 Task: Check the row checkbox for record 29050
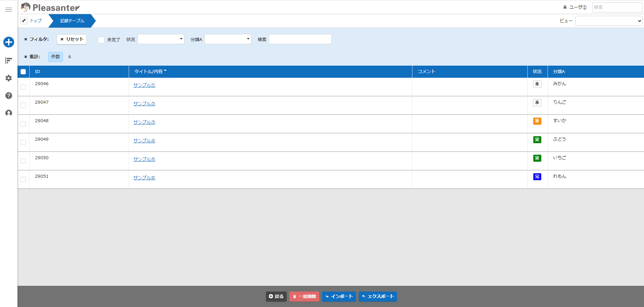(23, 161)
